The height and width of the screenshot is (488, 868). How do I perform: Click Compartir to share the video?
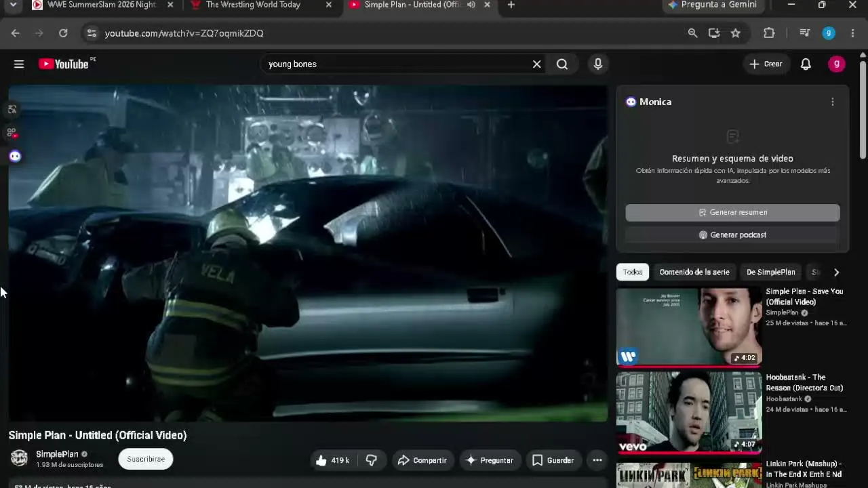click(422, 460)
